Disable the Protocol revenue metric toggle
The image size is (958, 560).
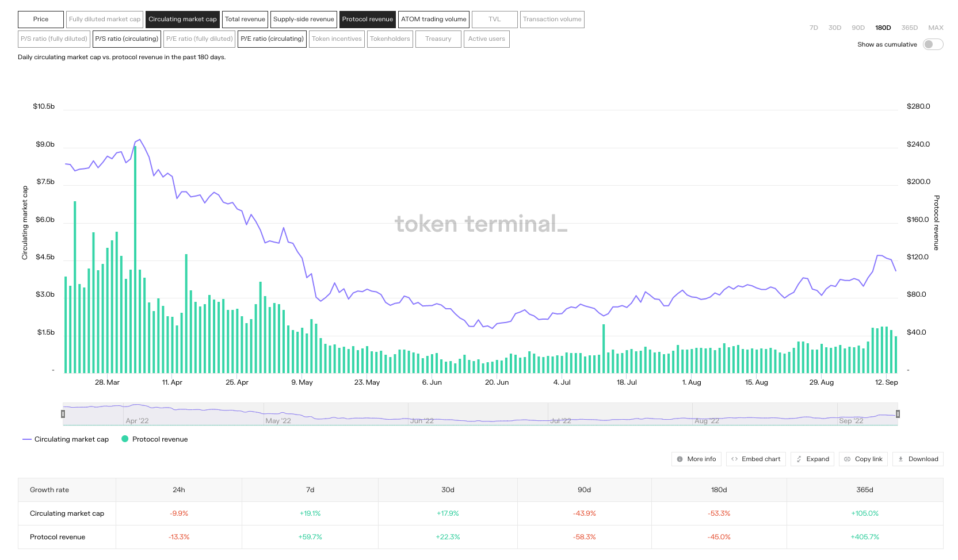coord(367,20)
